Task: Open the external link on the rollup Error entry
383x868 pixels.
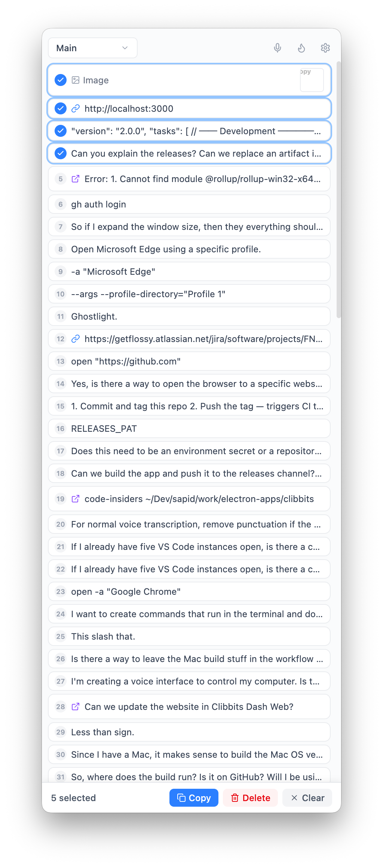Action: click(x=76, y=179)
